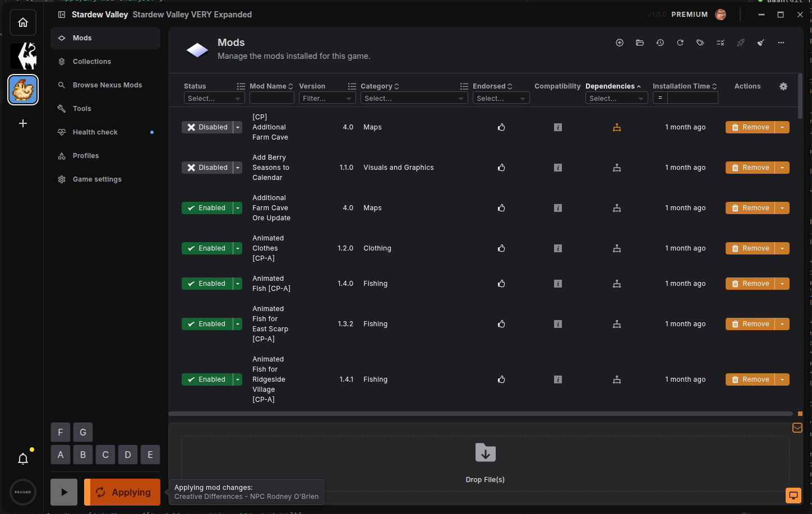Click the Applying deploy button
This screenshot has width=812, height=514.
click(122, 492)
